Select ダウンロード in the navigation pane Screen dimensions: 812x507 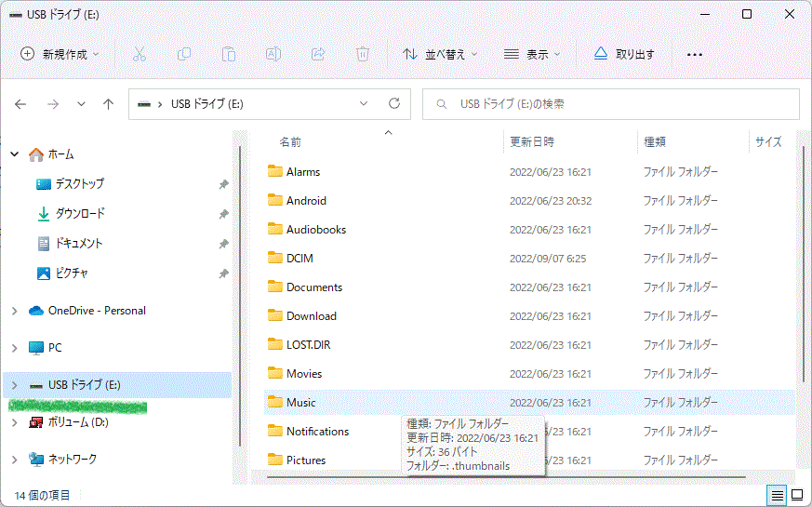coord(80,214)
